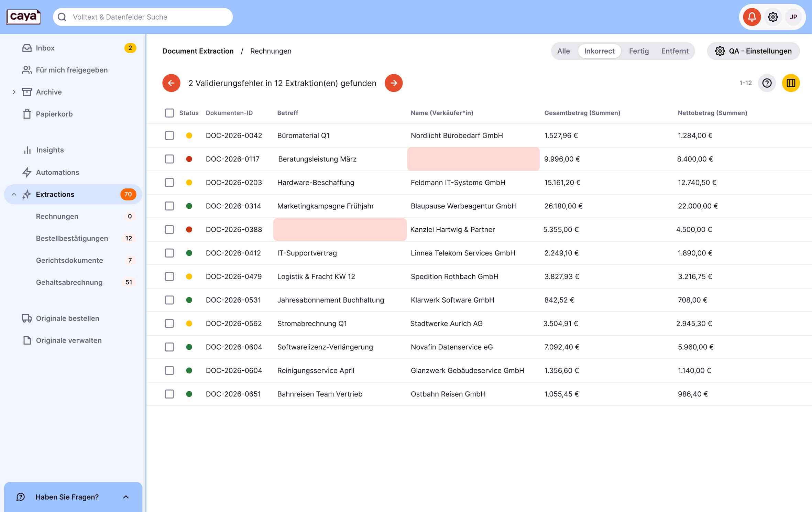Screen dimensions: 812x512
Task: Click the caya logo
Action: 23,17
